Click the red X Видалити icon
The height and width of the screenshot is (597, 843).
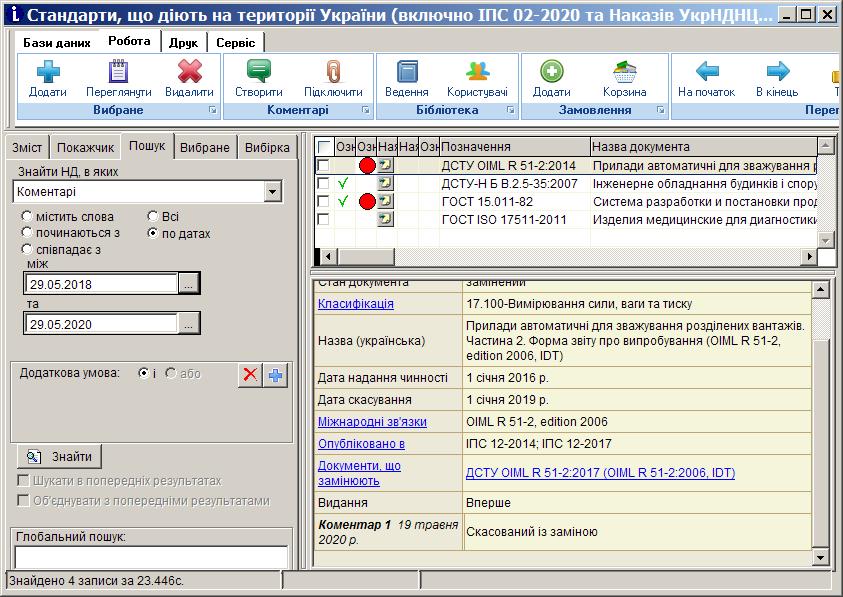pyautogui.click(x=189, y=72)
